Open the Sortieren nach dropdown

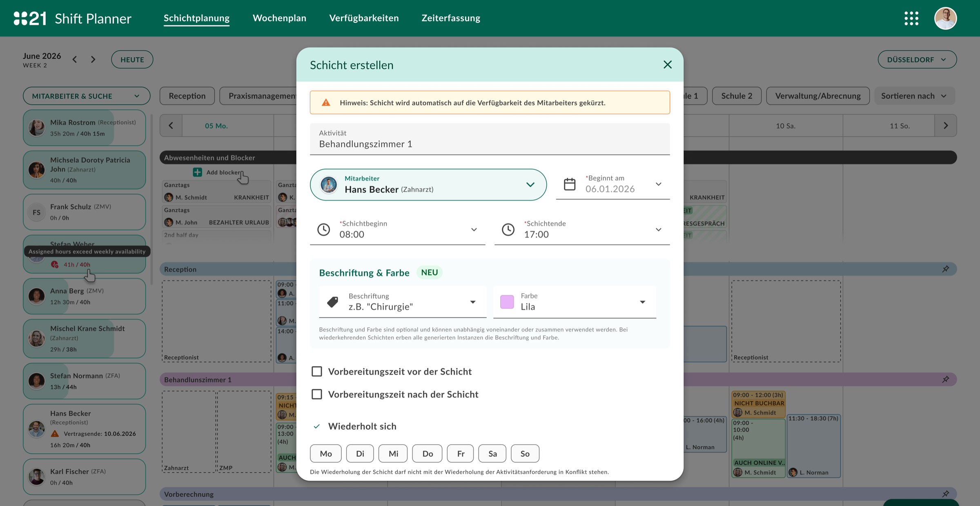(x=914, y=96)
